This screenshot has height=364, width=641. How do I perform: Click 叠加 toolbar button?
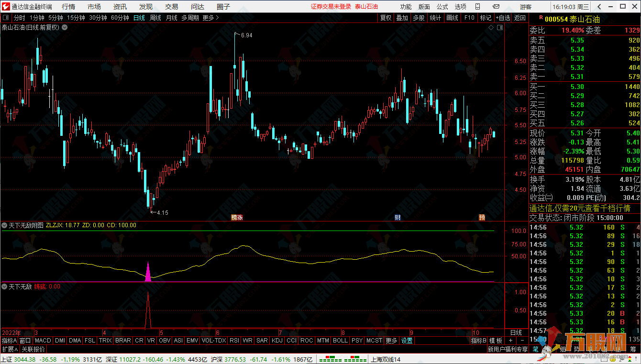[402, 18]
